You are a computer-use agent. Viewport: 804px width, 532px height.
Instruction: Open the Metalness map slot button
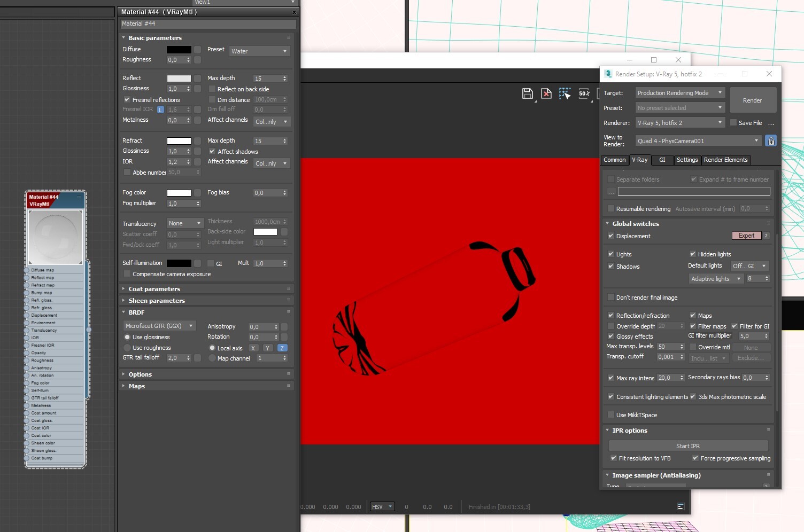pos(198,120)
